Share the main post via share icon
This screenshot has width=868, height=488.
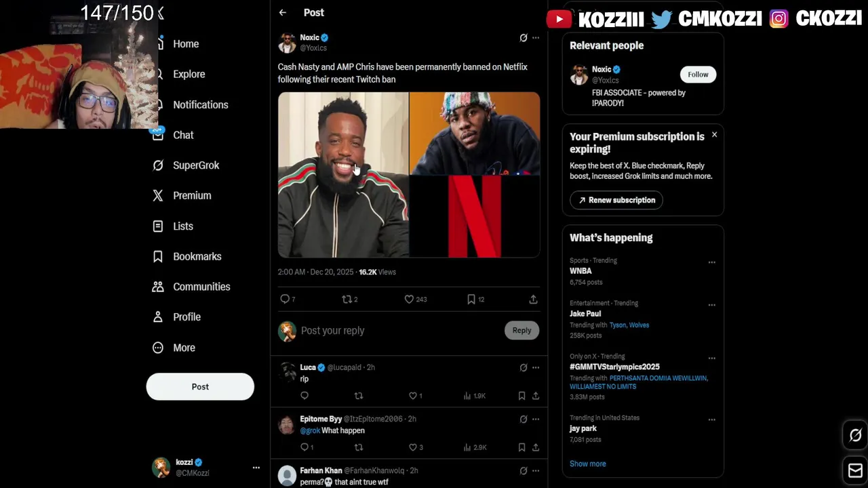point(533,299)
